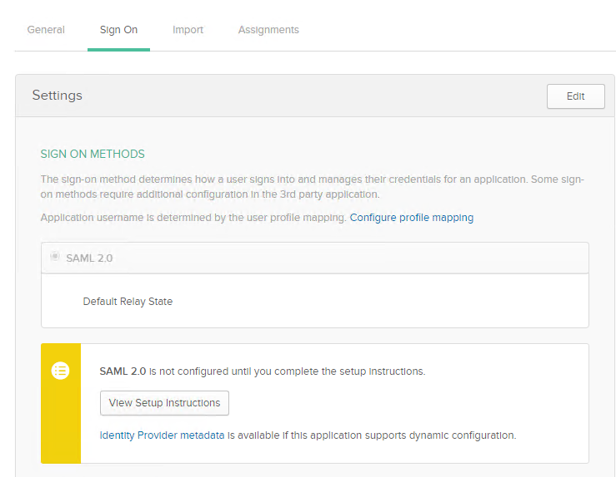This screenshot has width=616, height=477.
Task: Click the SAML 2.0 method label
Action: coord(89,258)
